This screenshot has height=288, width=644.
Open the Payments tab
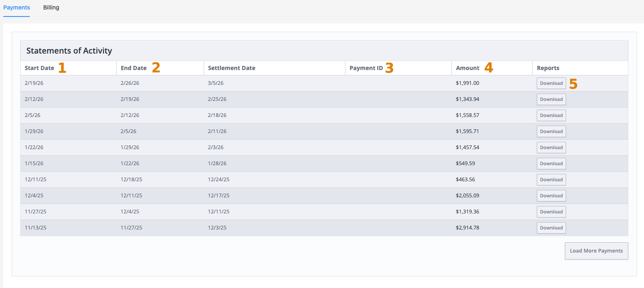(16, 7)
